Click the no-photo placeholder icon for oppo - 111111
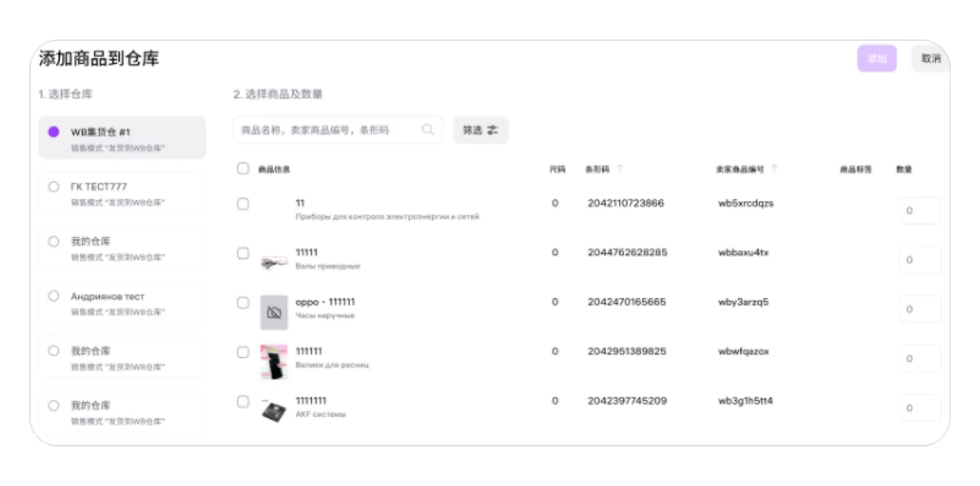The width and height of the screenshot is (980, 486). tap(274, 313)
